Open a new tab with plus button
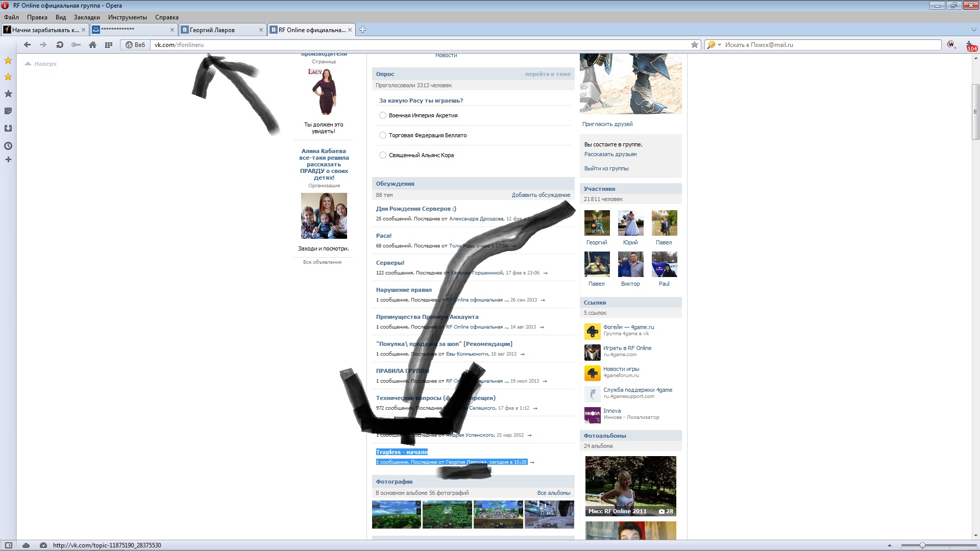 (362, 30)
